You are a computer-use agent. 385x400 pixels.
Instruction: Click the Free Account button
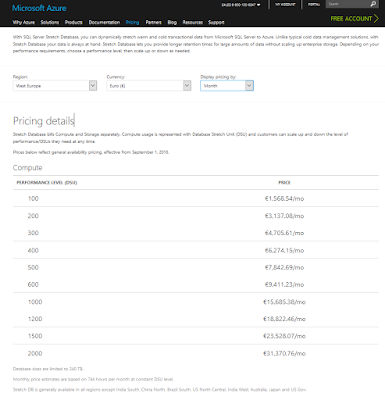[x=354, y=19]
